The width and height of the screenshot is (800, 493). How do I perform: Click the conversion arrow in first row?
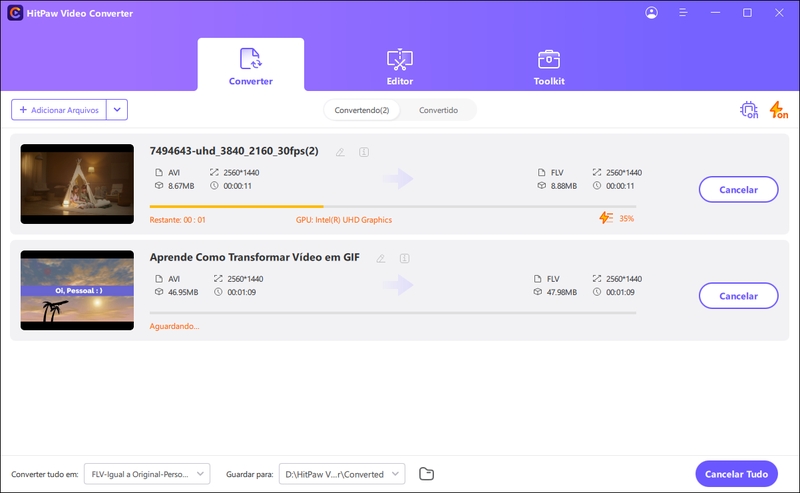coord(398,179)
